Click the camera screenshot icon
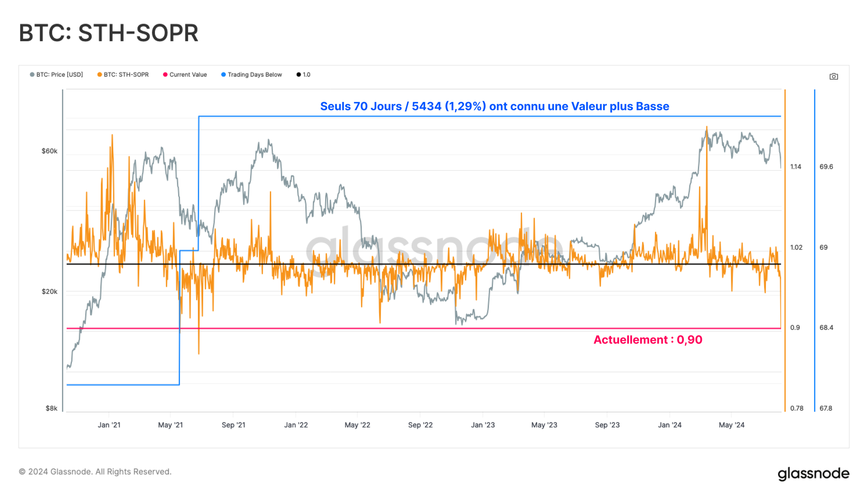The image size is (868, 500). [x=833, y=76]
